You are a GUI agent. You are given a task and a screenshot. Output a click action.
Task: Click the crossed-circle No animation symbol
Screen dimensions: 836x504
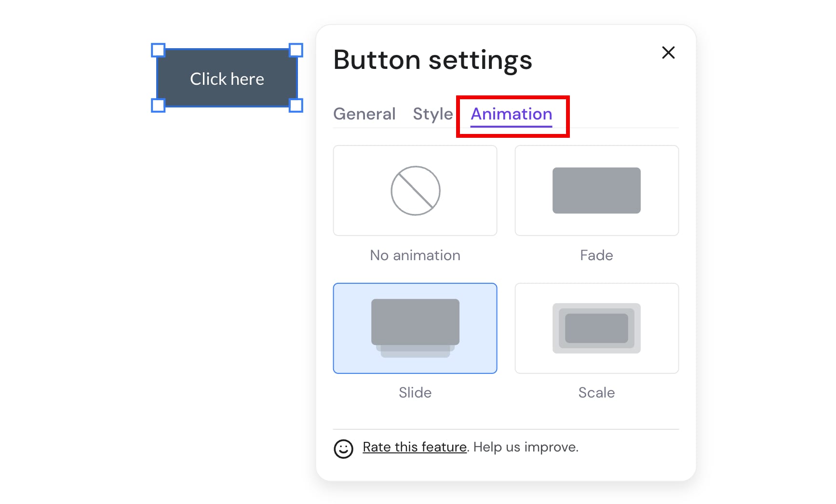point(415,190)
